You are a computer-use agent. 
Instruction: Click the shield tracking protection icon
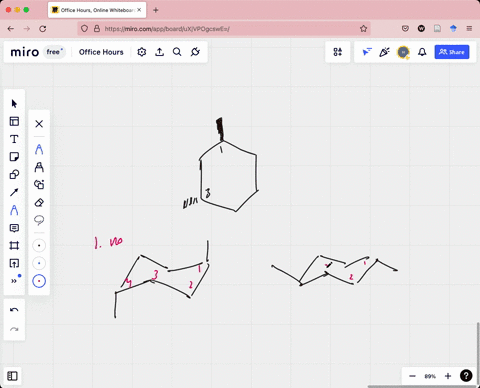84,29
